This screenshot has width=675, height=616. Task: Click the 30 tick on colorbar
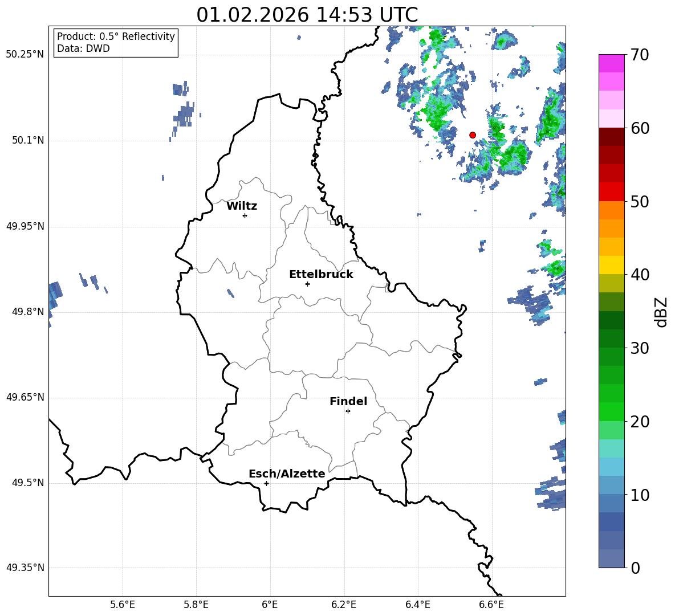(640, 348)
